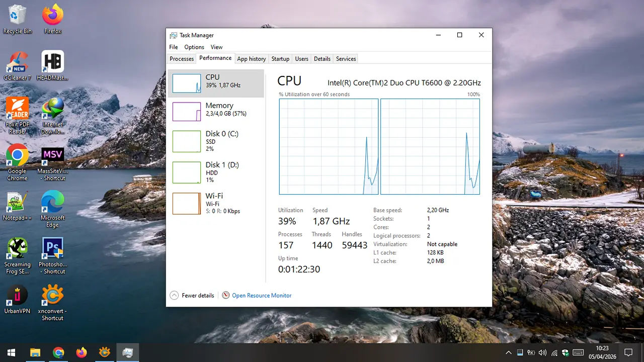Switch to the Users tab
Image resolution: width=644 pixels, height=362 pixels.
[302, 59]
